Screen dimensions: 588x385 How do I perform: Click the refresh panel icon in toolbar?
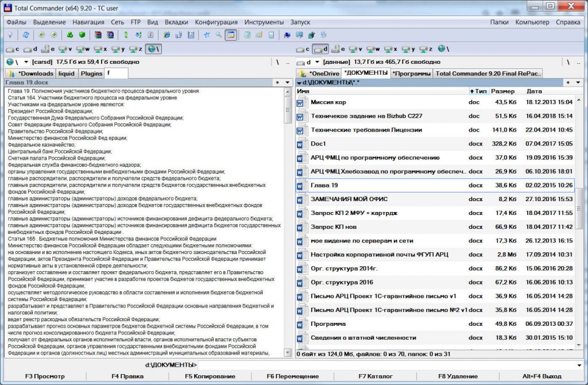[x=26, y=35]
